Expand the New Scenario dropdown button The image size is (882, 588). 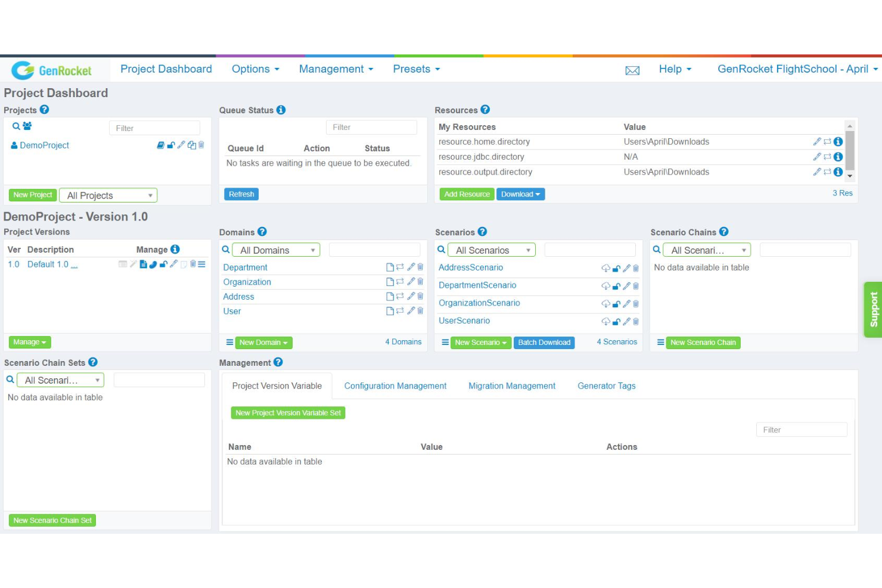coord(481,343)
